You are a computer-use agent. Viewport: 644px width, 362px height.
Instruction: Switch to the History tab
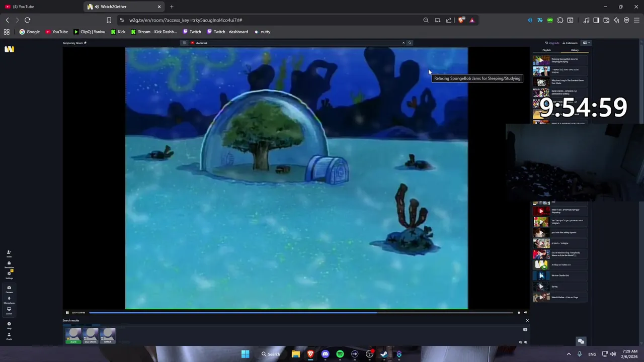click(575, 50)
